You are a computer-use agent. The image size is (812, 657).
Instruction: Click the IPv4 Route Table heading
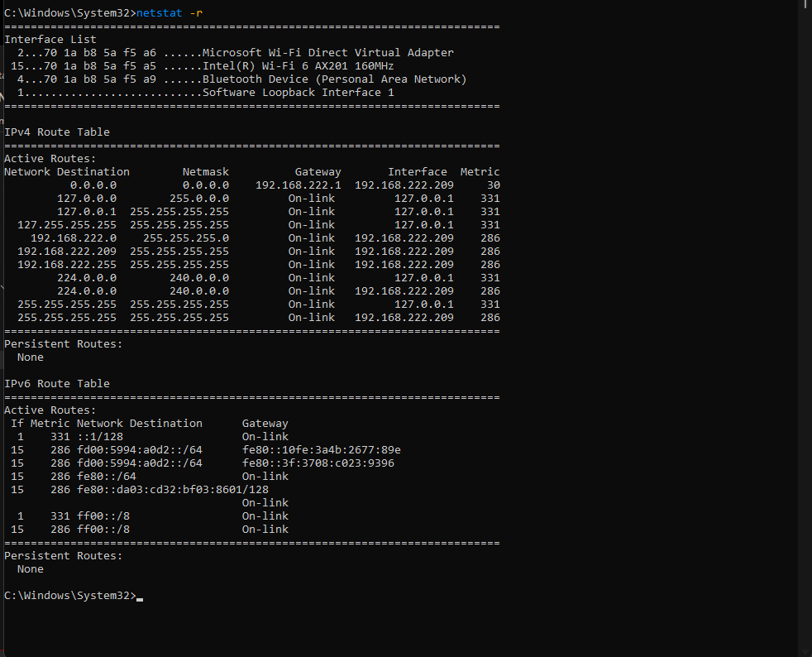pyautogui.click(x=57, y=132)
